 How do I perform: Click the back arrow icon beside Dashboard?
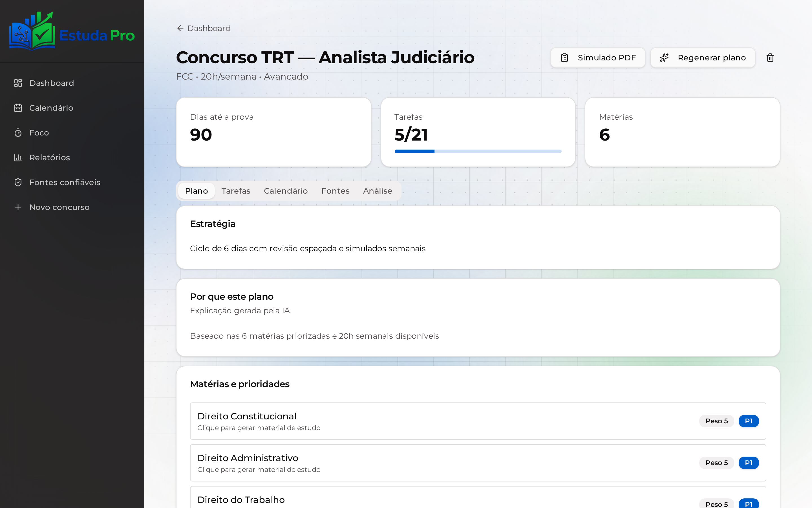(x=180, y=28)
